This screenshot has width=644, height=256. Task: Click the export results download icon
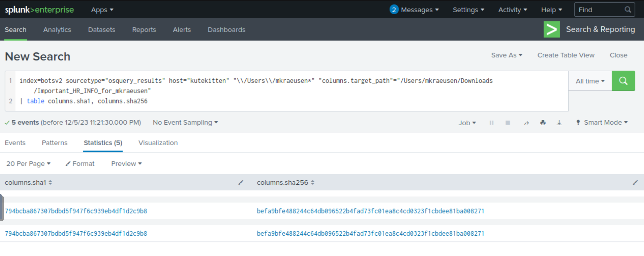pyautogui.click(x=559, y=123)
